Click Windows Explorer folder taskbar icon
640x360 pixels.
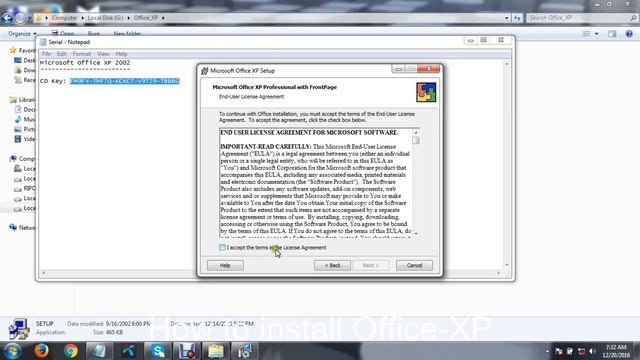tap(216, 351)
